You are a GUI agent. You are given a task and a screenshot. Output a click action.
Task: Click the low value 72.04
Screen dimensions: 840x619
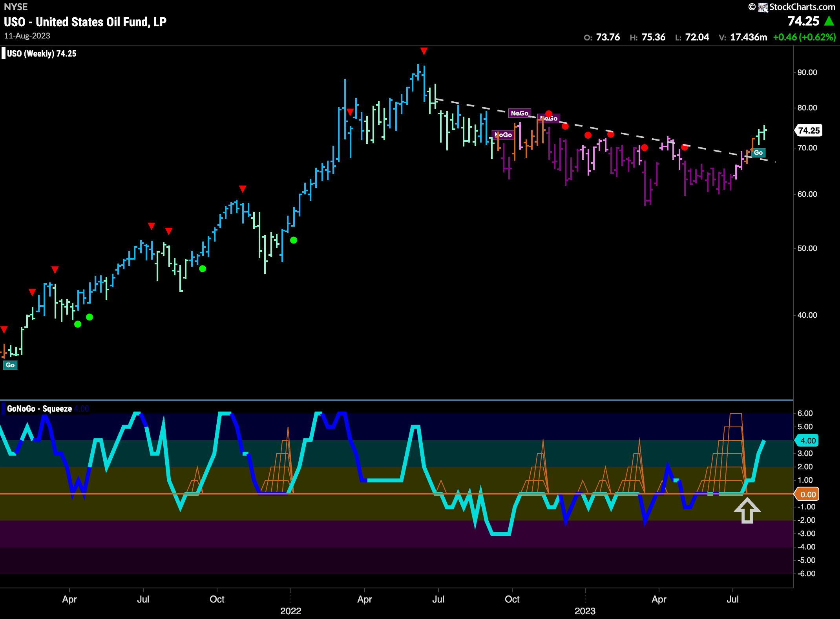(x=697, y=37)
